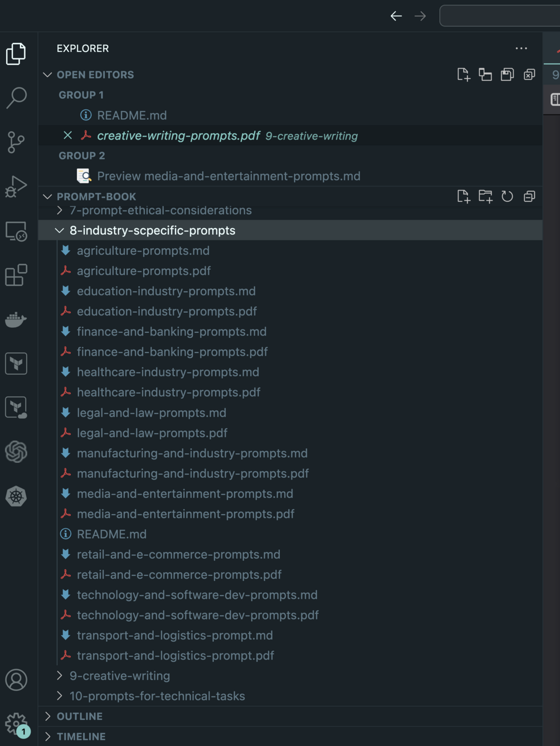Click Refresh Explorer icon

click(507, 196)
